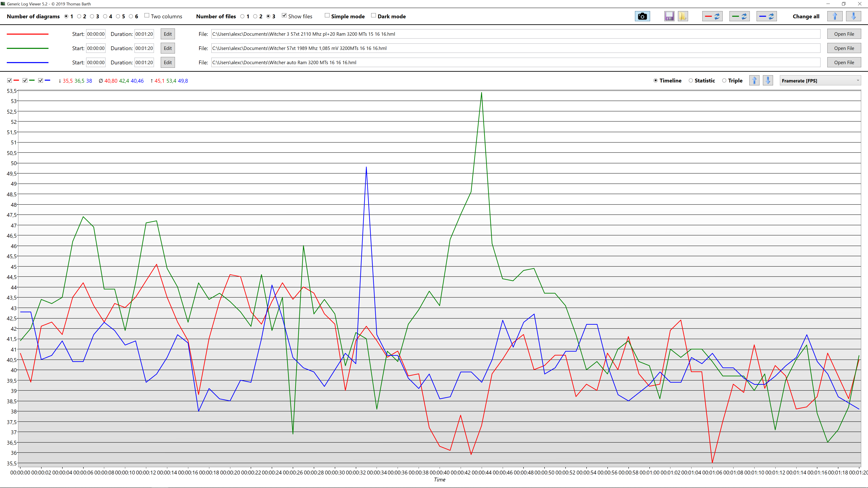Click the purple floppy disk save icon

[x=669, y=16]
